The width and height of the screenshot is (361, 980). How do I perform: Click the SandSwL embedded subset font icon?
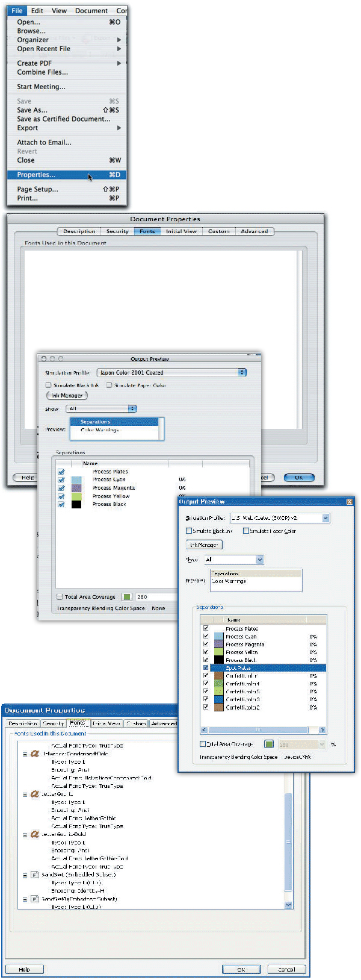click(35, 875)
